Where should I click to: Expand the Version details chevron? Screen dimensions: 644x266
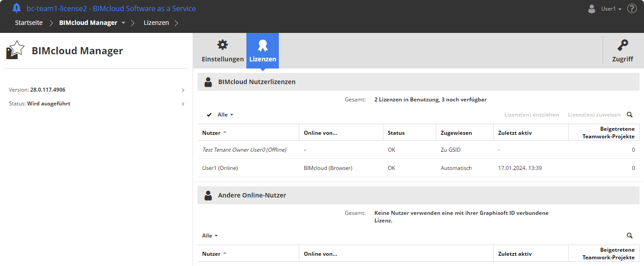[x=183, y=90]
